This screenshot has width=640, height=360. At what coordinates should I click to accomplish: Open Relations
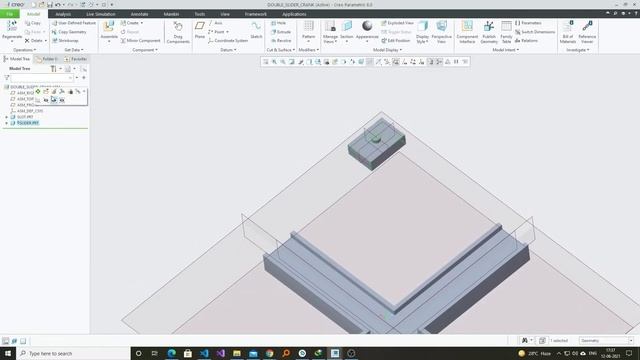point(526,41)
